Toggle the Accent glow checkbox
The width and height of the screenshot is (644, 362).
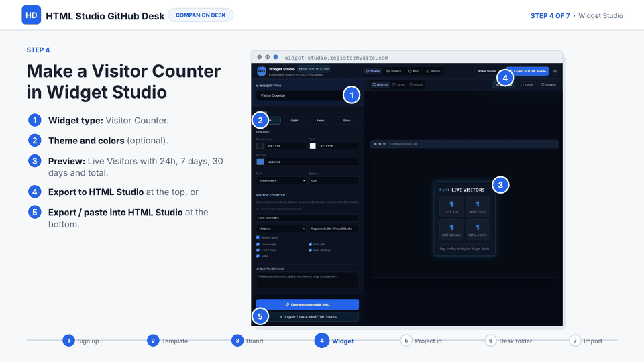[x=258, y=237]
